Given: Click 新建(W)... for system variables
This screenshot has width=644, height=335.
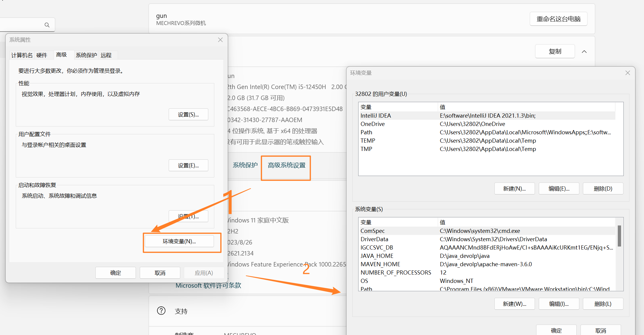Looking at the screenshot, I should click(x=514, y=304).
